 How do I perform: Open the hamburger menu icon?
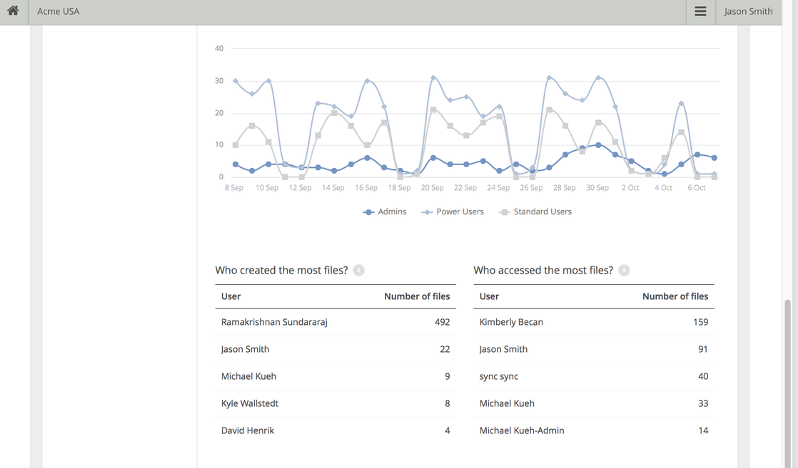pos(700,12)
